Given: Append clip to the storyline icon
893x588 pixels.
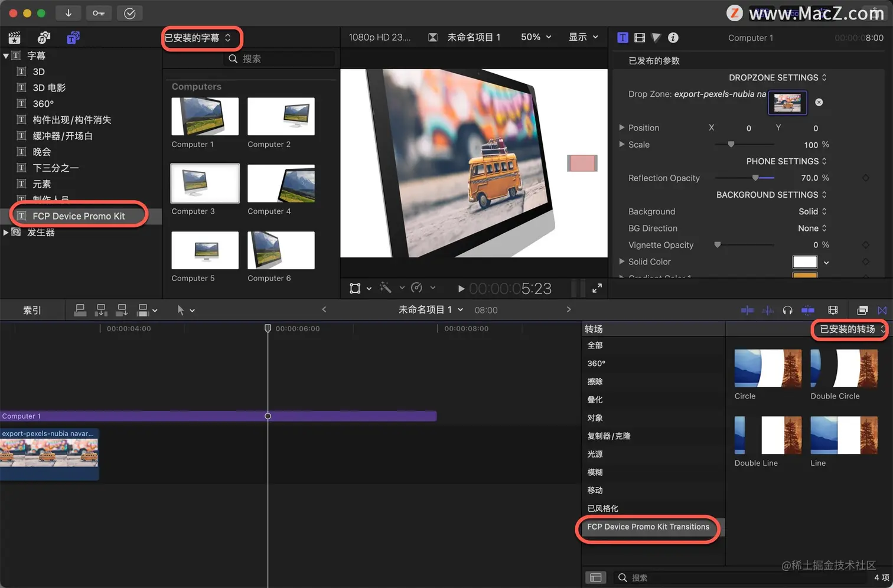Looking at the screenshot, I should tap(122, 310).
